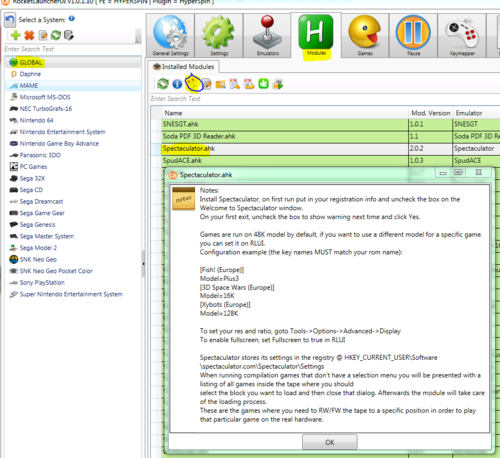Select the Sega Genesis system
The image size is (500, 458).
pos(73,225)
